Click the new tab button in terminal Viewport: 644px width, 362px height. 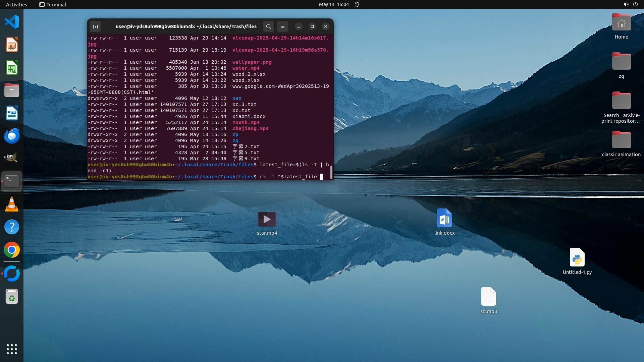[x=95, y=26]
